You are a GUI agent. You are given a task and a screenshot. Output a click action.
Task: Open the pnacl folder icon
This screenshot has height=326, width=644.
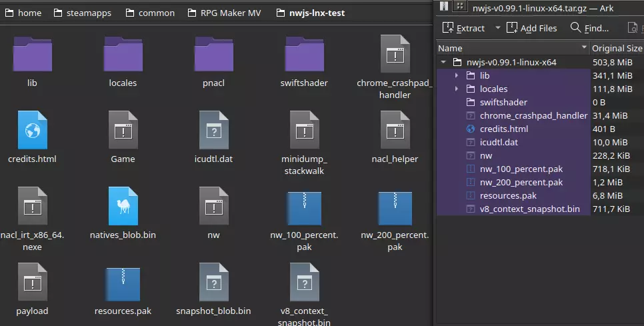click(214, 54)
